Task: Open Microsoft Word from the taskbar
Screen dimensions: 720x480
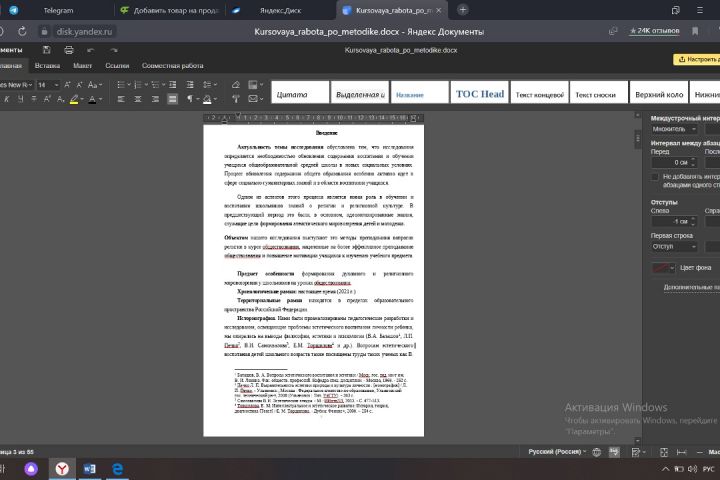Action: pyautogui.click(x=90, y=469)
